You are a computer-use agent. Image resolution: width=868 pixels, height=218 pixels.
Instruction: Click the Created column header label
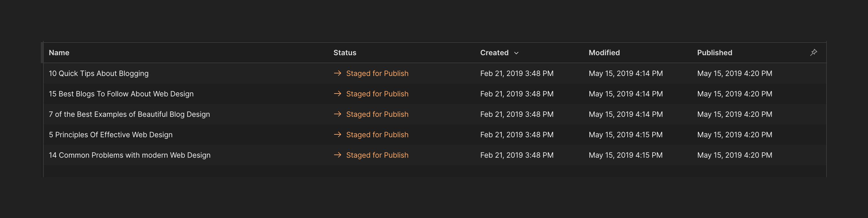click(x=494, y=53)
